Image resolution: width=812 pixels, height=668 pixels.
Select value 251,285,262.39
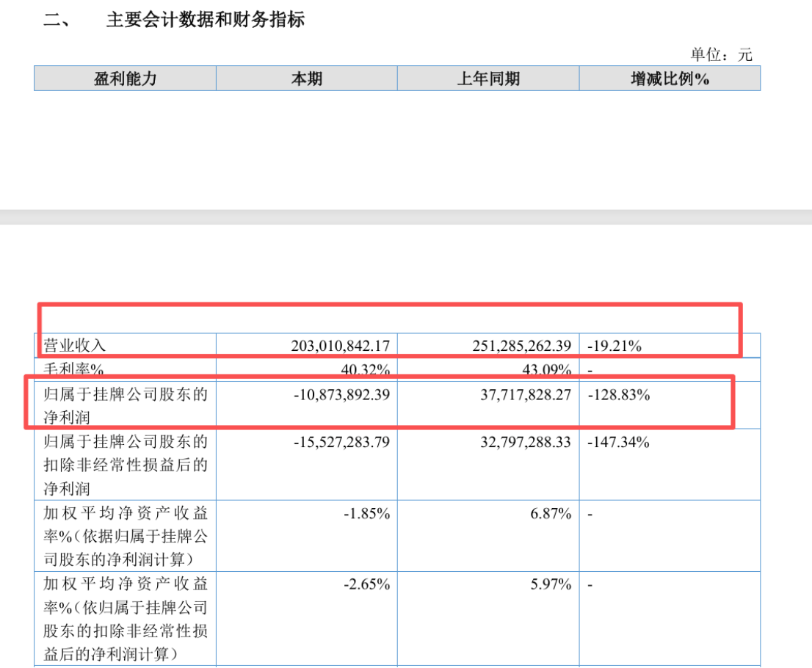coord(521,346)
